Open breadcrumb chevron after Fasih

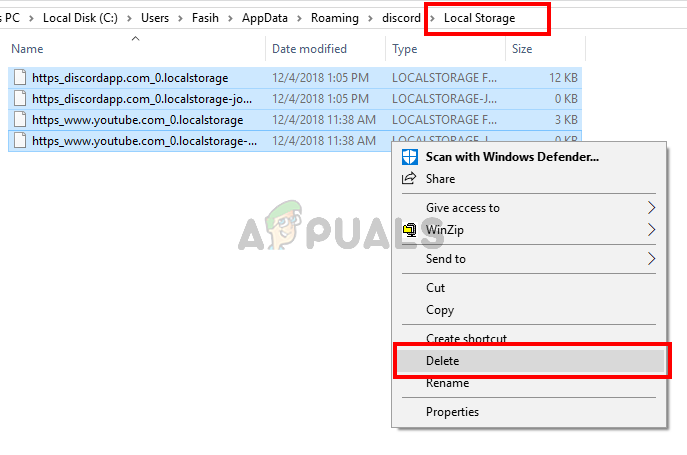tap(230, 18)
